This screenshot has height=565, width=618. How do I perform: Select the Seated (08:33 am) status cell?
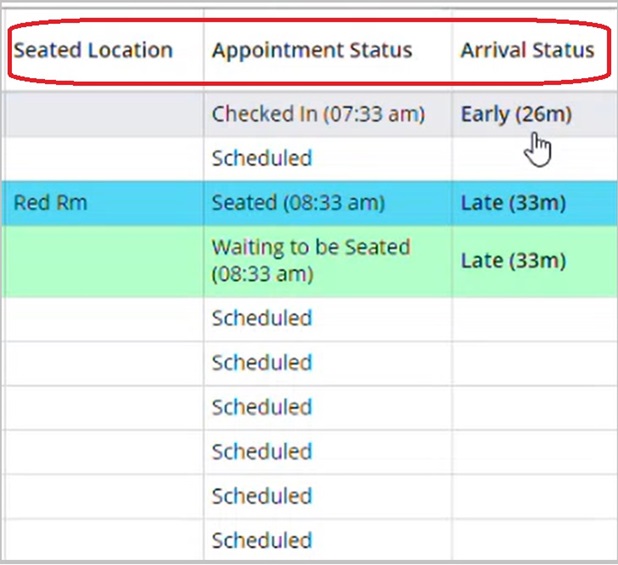pos(298,203)
